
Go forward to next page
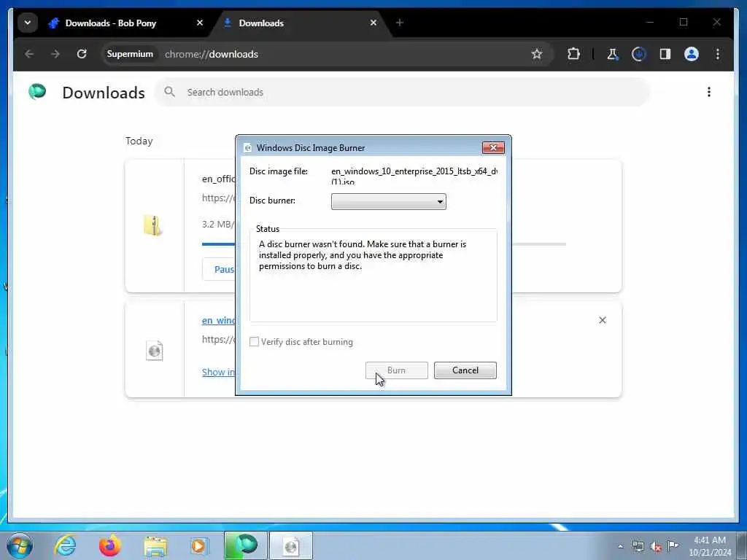(55, 54)
